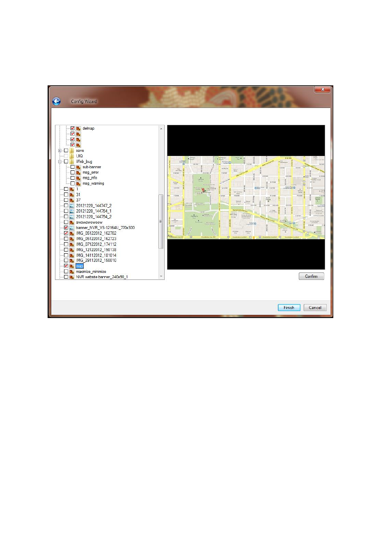The image size is (392, 554).
Task: Select the IMG_12122012_190138 label
Action: (x=96, y=250)
